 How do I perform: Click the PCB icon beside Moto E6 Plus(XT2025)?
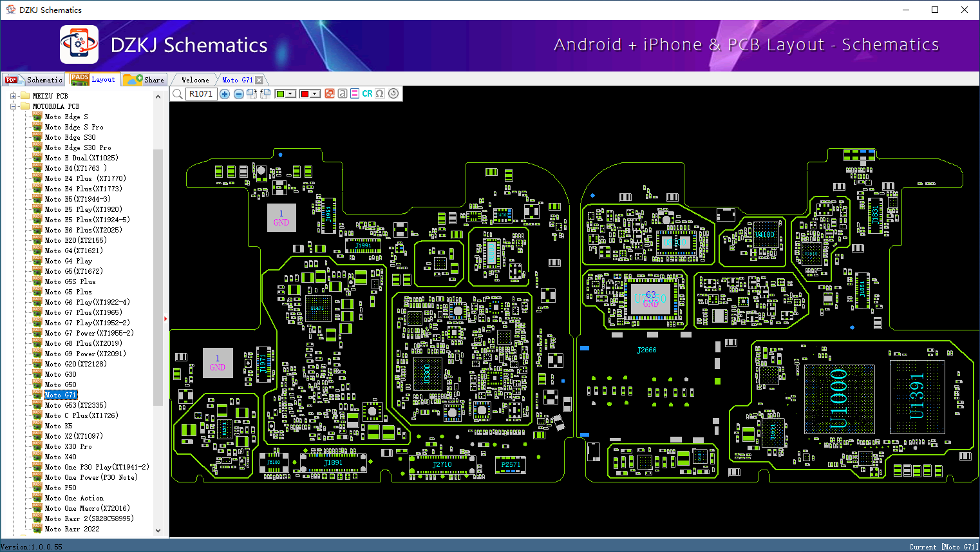(37, 230)
